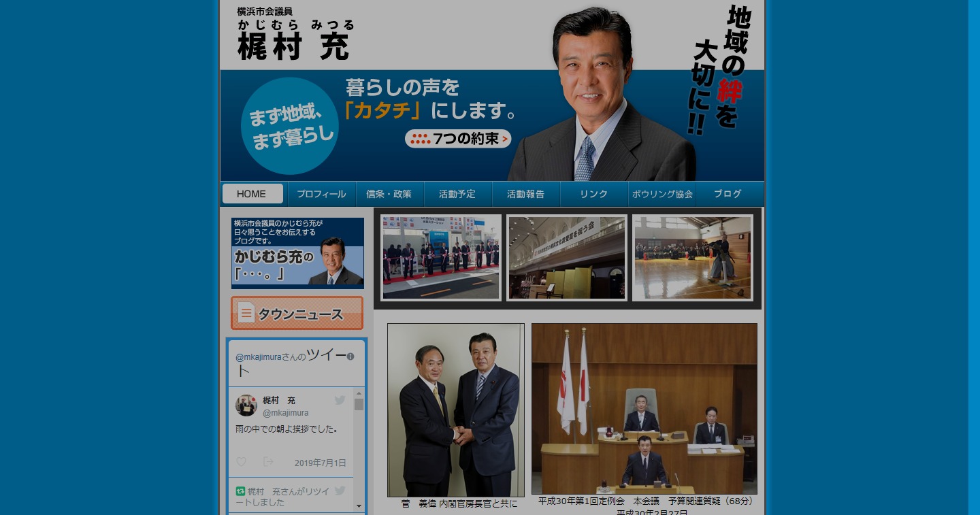
Task: Open the かじむら充 blog banner
Action: click(x=297, y=253)
